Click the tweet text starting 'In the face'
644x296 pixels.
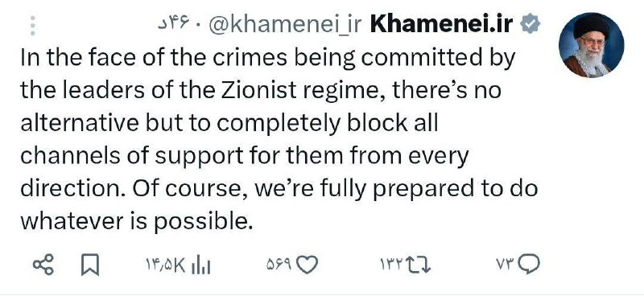click(x=279, y=140)
